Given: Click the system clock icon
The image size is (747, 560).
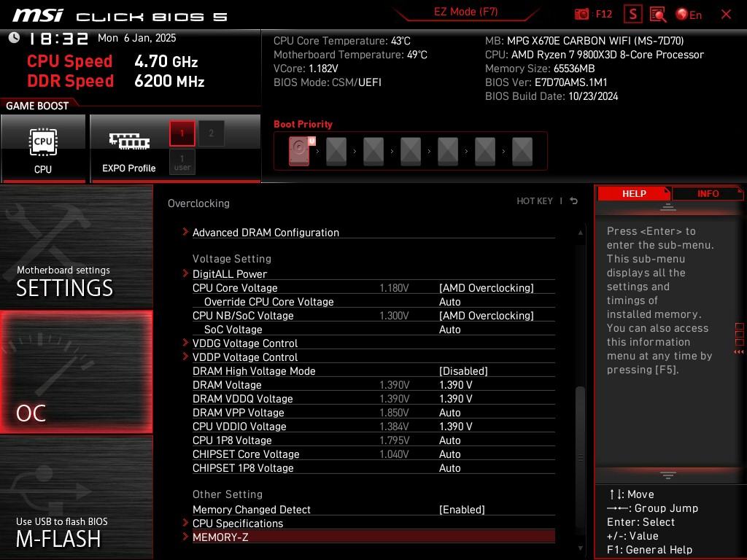Looking at the screenshot, I should click(x=14, y=38).
